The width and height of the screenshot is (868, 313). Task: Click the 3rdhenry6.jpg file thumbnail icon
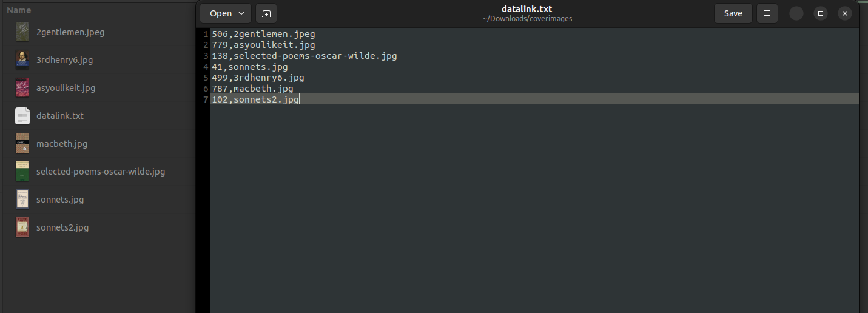click(22, 60)
